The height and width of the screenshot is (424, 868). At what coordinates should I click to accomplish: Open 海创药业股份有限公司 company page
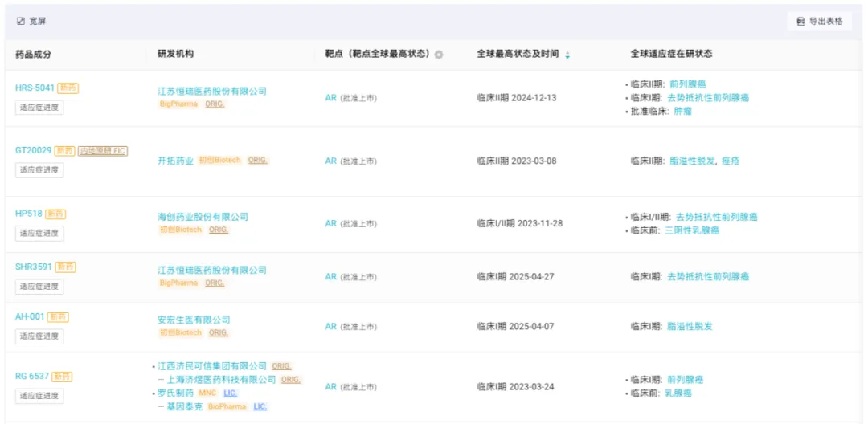tap(203, 217)
